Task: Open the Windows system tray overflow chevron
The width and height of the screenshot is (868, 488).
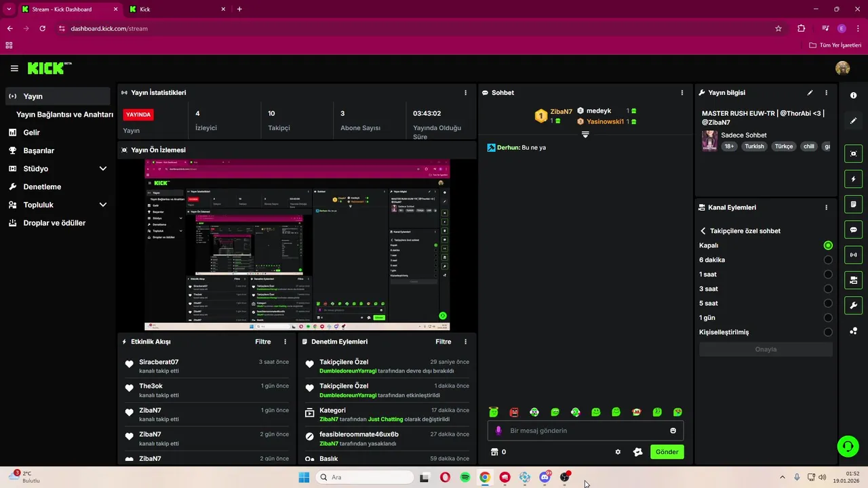Action: 782,477
